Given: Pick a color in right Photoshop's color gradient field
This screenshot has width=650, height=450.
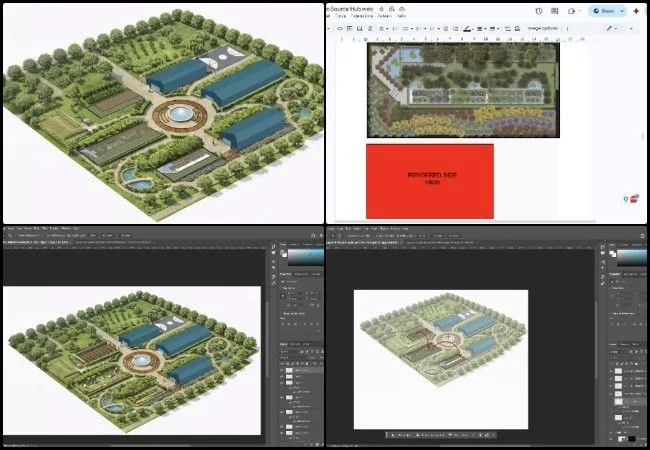Looking at the screenshot, I should (632, 257).
